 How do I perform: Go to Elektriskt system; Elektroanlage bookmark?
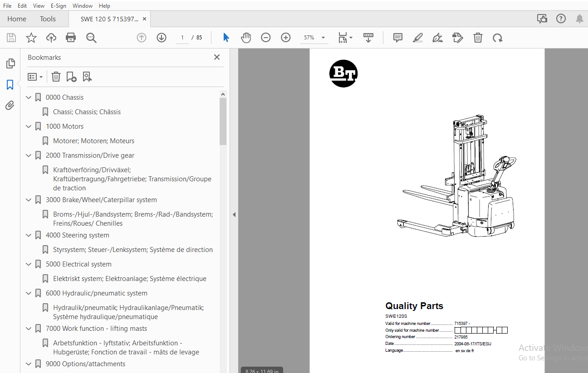click(x=130, y=279)
